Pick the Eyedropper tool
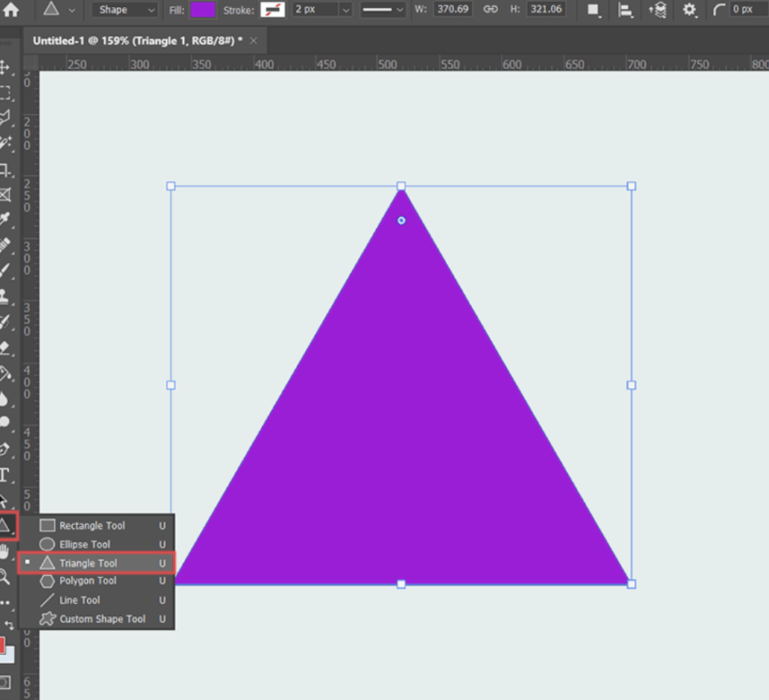This screenshot has height=700, width=769. (x=5, y=219)
